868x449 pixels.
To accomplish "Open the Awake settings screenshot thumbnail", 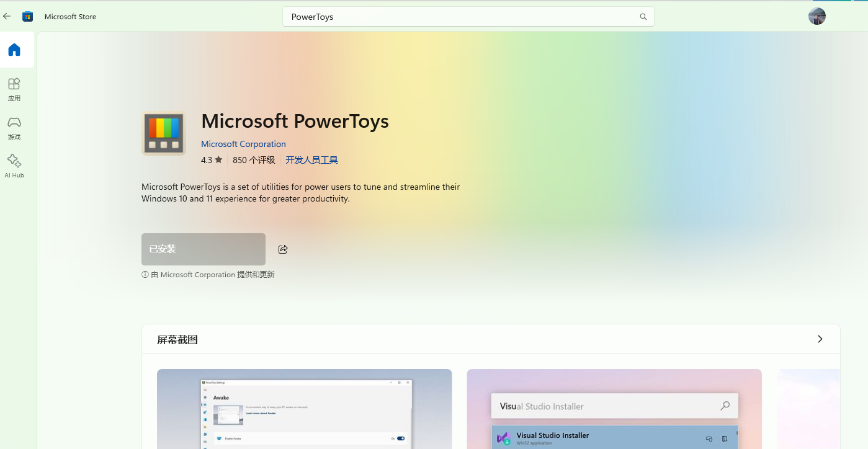I will (x=304, y=409).
